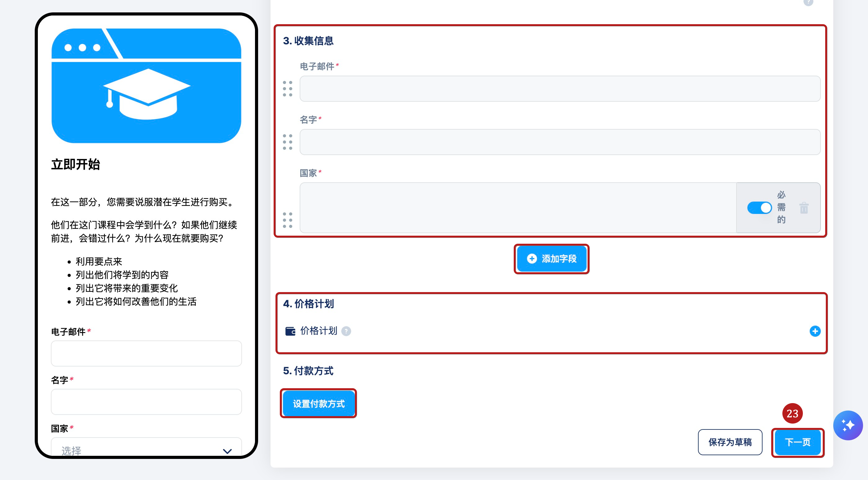Click the drag handle beside 国家 field

tap(288, 220)
